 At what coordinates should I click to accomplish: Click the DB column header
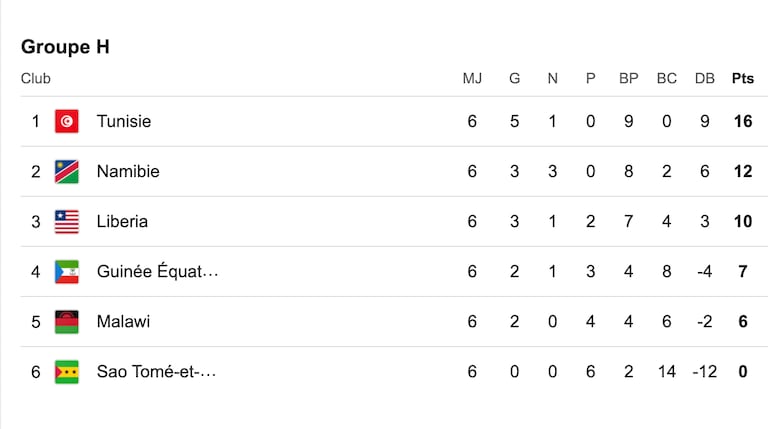click(704, 78)
